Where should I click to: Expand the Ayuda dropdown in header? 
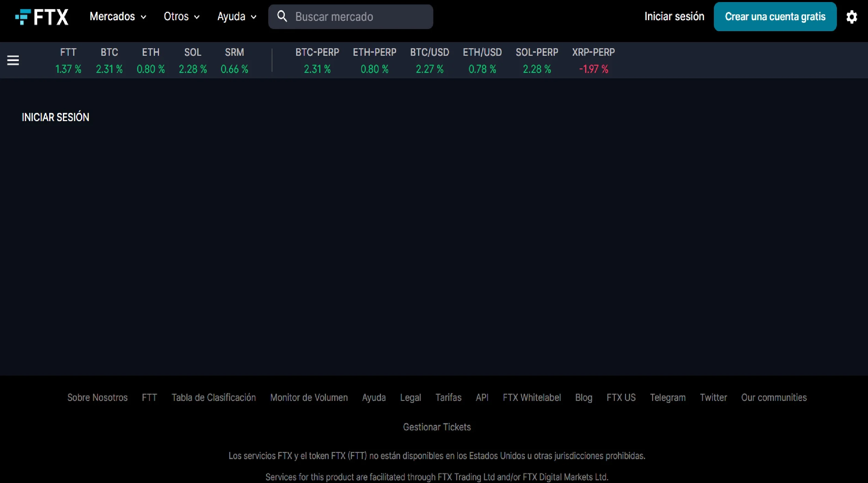coord(237,16)
